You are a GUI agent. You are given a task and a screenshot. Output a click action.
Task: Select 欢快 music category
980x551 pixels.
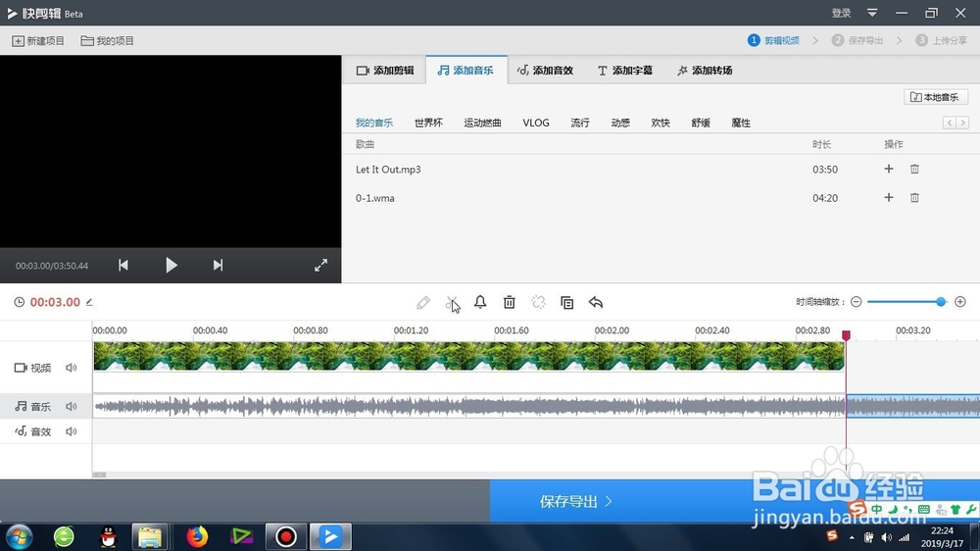pyautogui.click(x=661, y=123)
